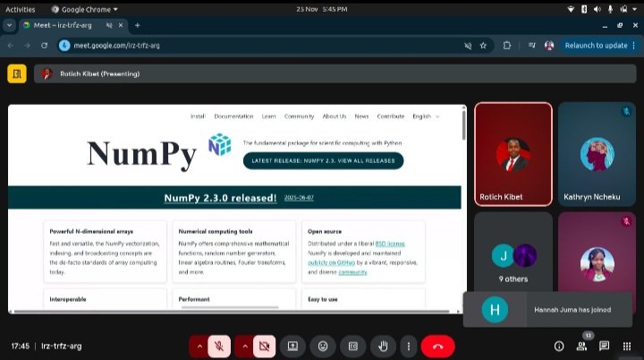The image size is (644, 360).
Task: Open the activities grid icon
Action: point(627,347)
